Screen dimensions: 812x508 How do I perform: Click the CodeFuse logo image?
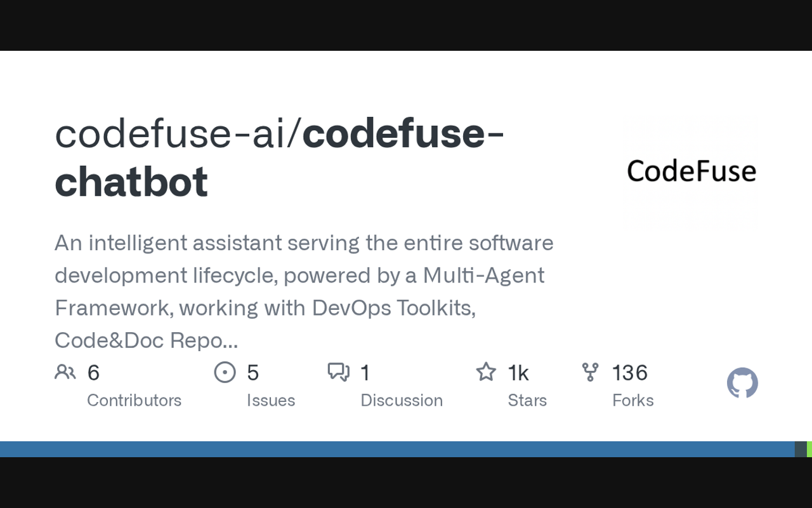pyautogui.click(x=691, y=171)
